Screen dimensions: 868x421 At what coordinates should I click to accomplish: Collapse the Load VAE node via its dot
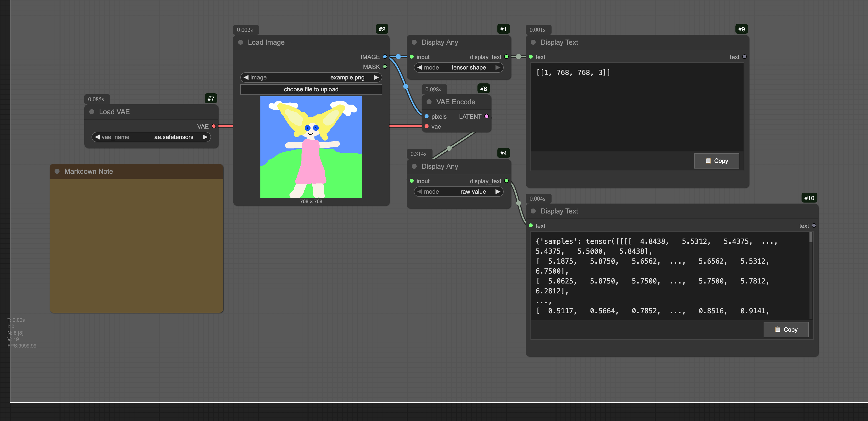(x=92, y=112)
